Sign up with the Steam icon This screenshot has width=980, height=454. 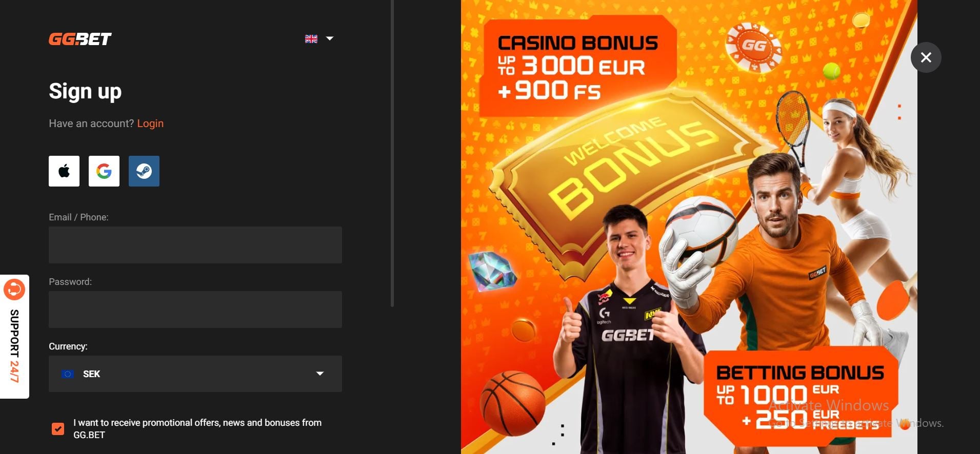(x=144, y=171)
